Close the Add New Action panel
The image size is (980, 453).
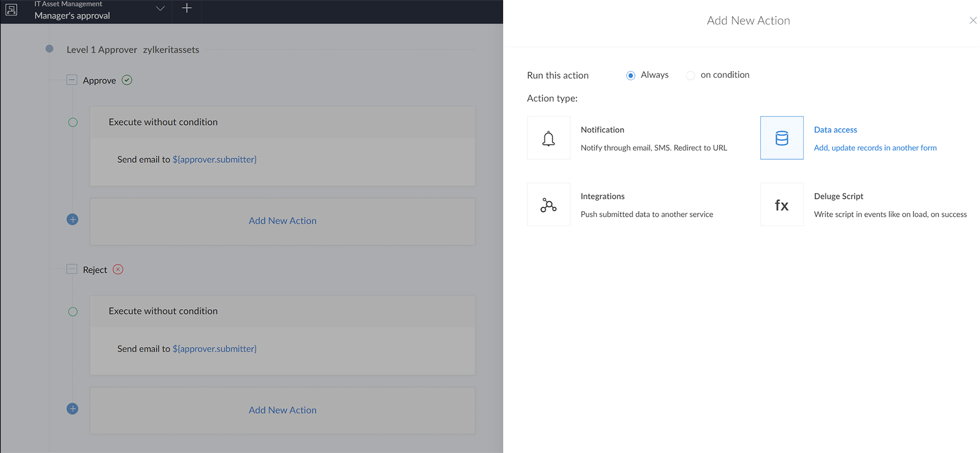pyautogui.click(x=973, y=20)
